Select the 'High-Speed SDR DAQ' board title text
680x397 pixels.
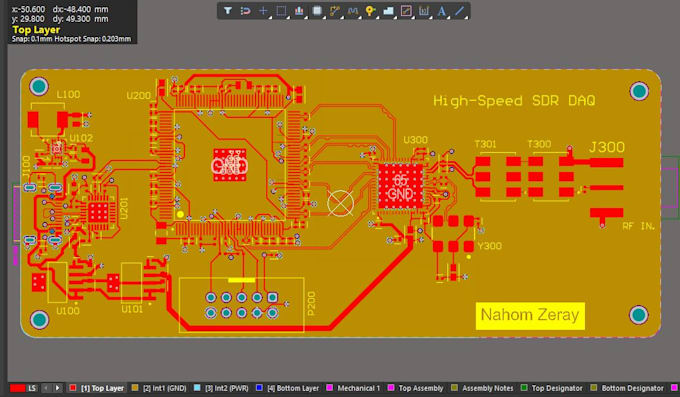pos(514,101)
